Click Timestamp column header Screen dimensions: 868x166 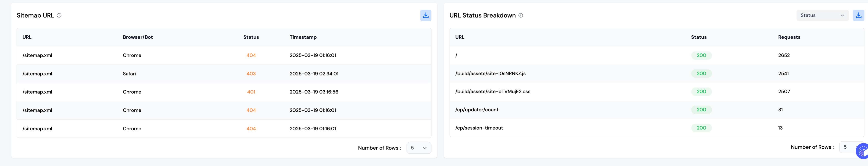point(303,37)
